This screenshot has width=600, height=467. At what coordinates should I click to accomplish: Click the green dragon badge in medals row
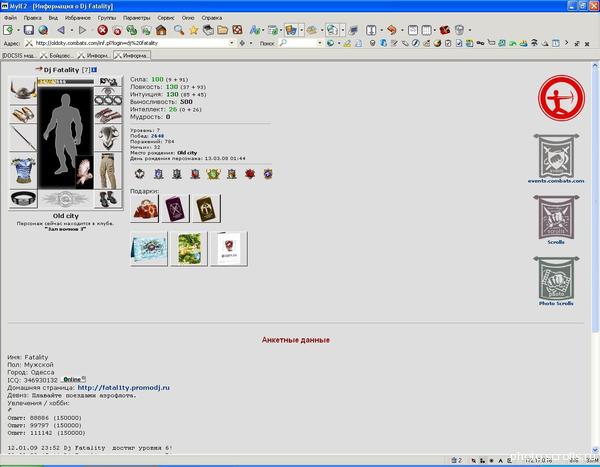tap(213, 174)
